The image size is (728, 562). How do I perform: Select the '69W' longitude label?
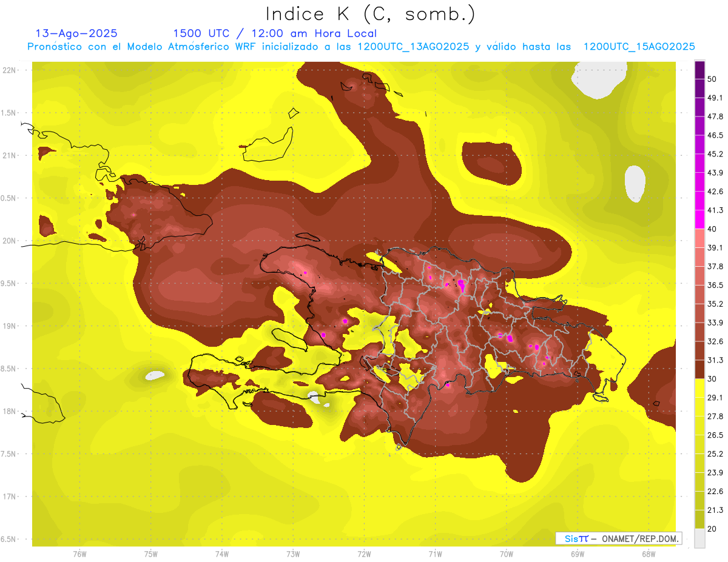pos(578,554)
